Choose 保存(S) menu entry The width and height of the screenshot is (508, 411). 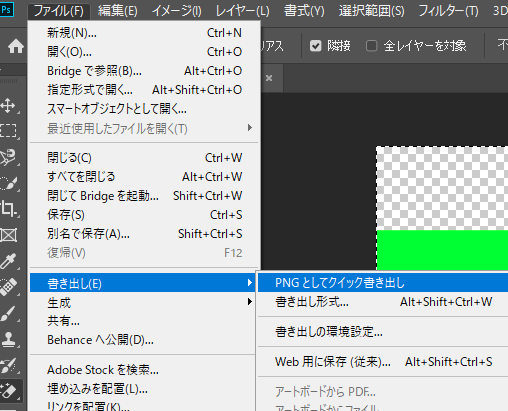click(x=144, y=215)
